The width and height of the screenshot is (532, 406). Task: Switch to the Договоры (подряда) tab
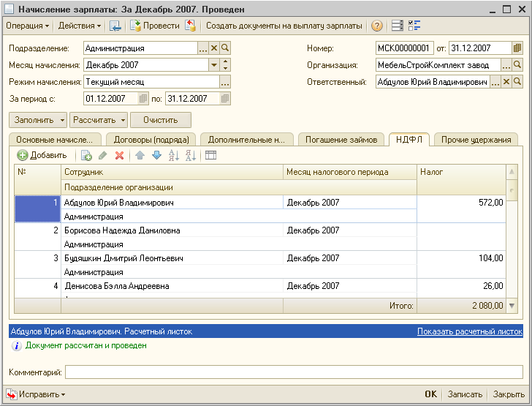[x=151, y=140]
